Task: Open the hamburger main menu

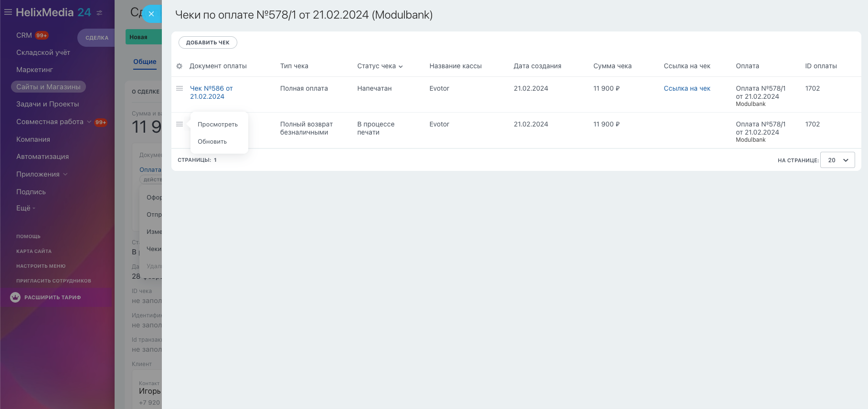Action: click(x=8, y=12)
